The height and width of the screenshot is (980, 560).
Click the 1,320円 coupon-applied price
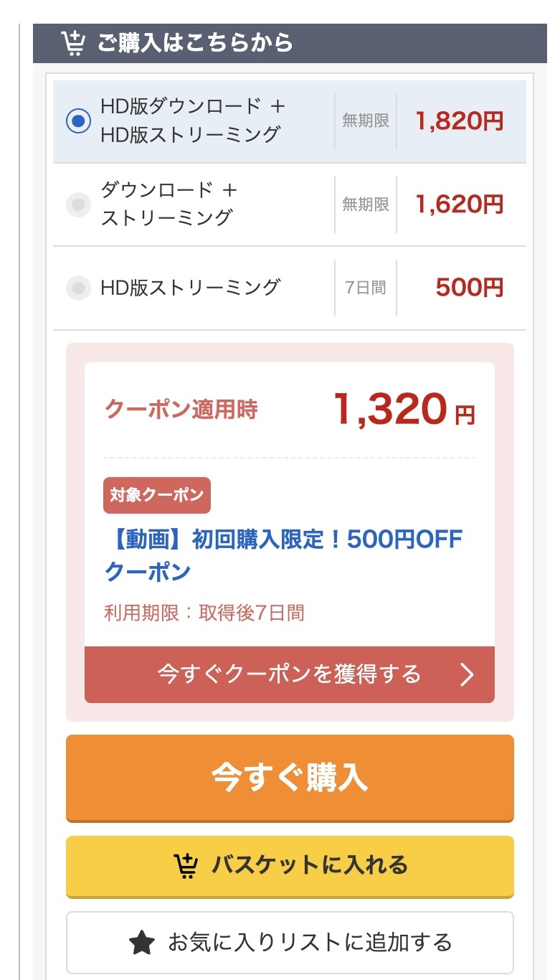pos(404,410)
